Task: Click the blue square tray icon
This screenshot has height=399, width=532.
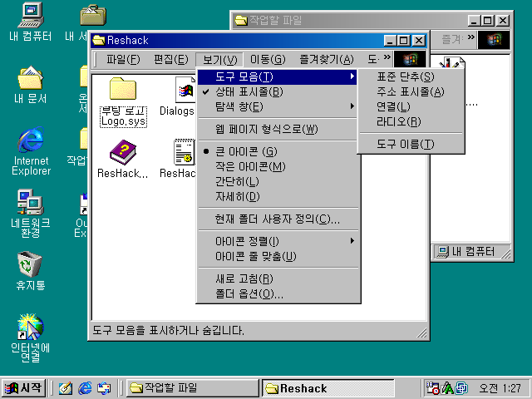Action: coord(462,388)
